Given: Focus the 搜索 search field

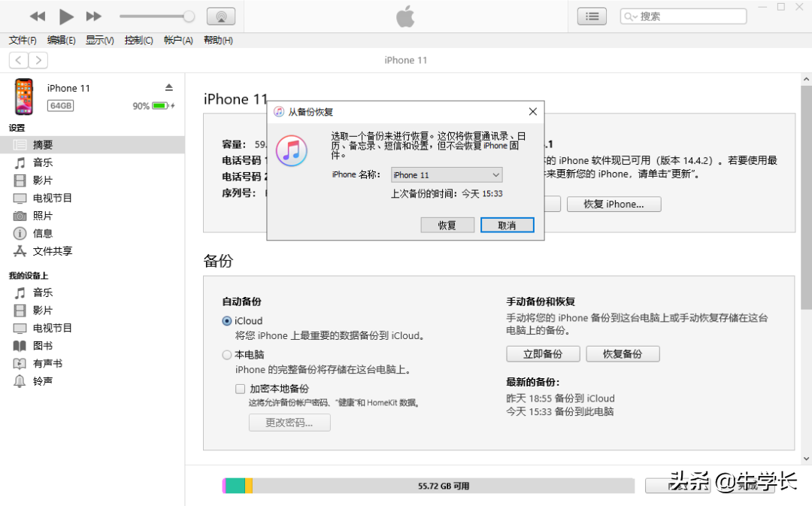Looking at the screenshot, I should 683,17.
